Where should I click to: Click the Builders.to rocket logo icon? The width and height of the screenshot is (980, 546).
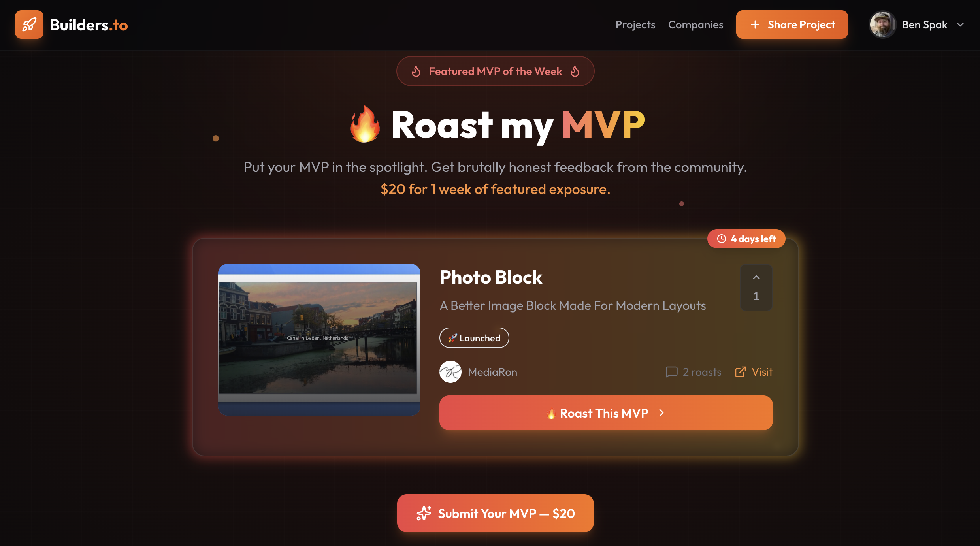point(29,24)
